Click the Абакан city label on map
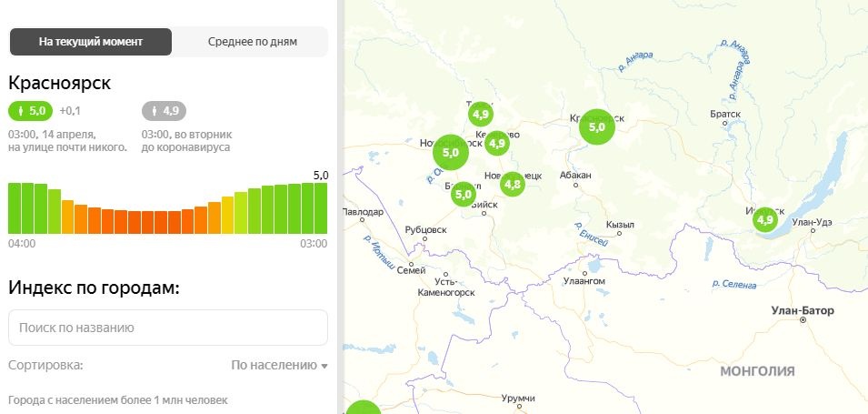The height and width of the screenshot is (414, 868). pos(576,175)
